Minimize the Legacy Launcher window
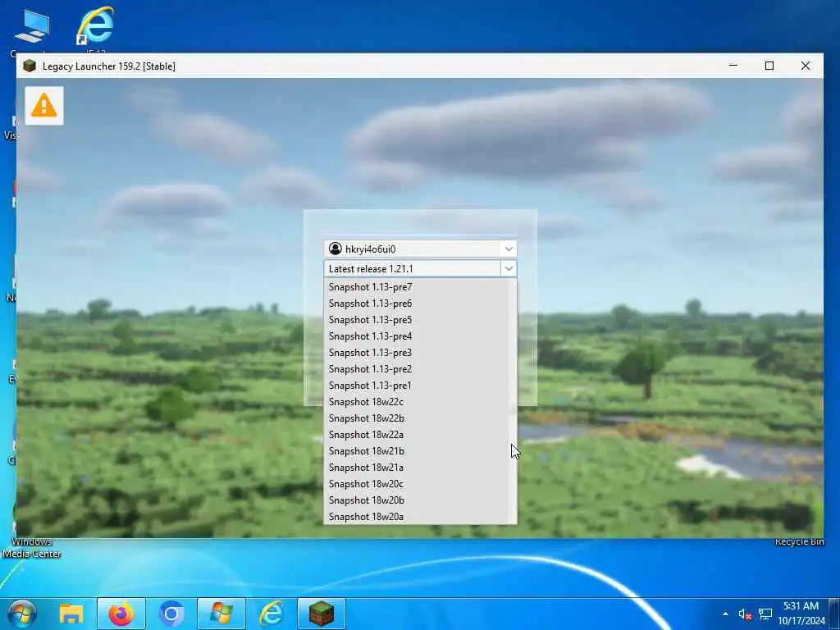 733,66
